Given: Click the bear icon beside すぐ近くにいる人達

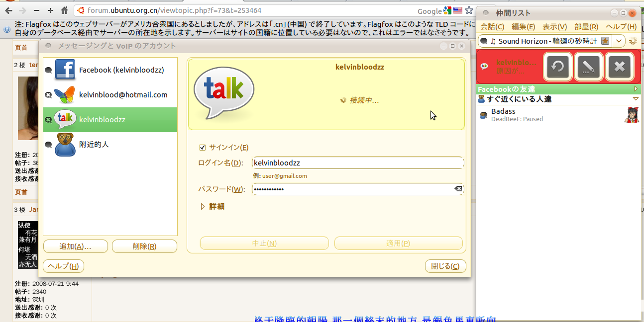Looking at the screenshot, I should tap(481, 99).
